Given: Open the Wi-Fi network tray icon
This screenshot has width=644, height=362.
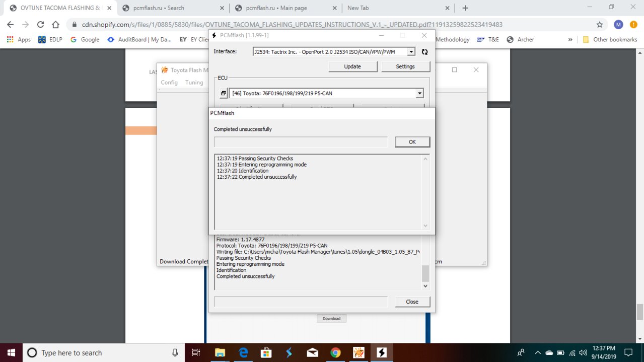Looking at the screenshot, I should click(x=573, y=352).
